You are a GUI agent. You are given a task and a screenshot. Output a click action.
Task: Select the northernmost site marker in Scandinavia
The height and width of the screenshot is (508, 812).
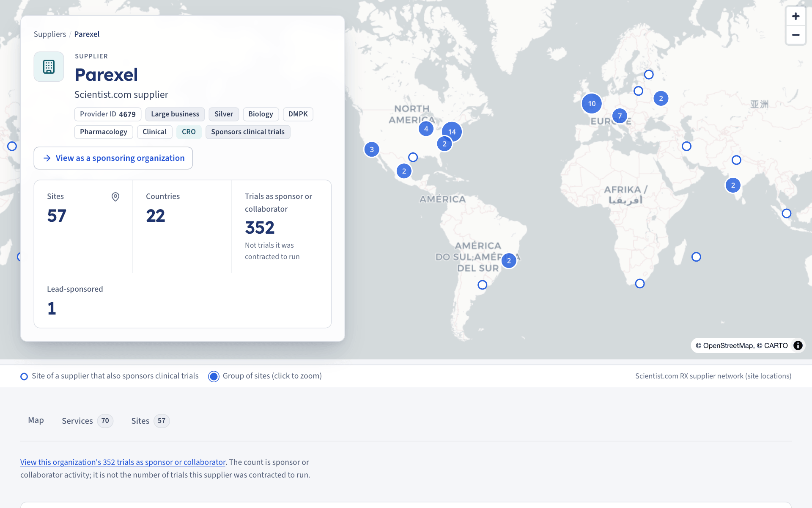coord(649,75)
